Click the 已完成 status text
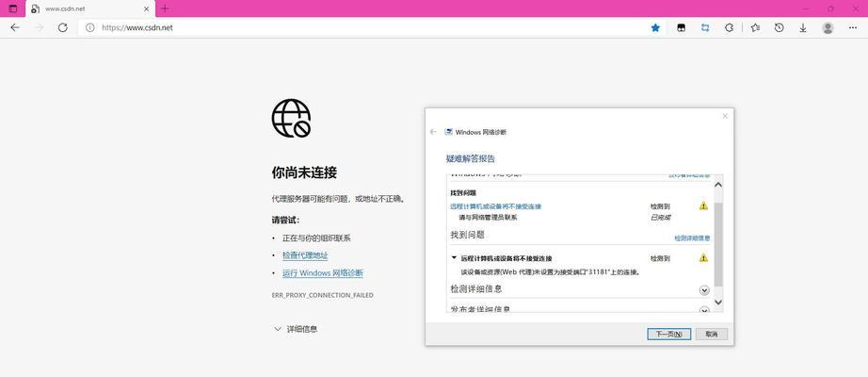 660,218
